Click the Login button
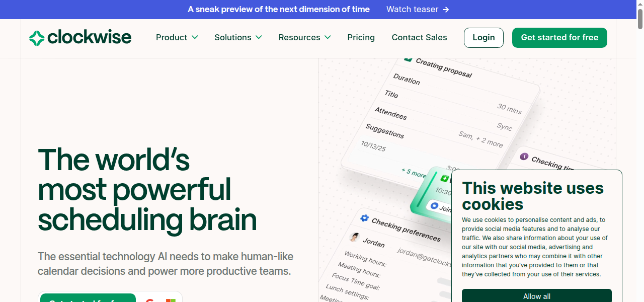Screen dimensions: 644x302 (484, 38)
